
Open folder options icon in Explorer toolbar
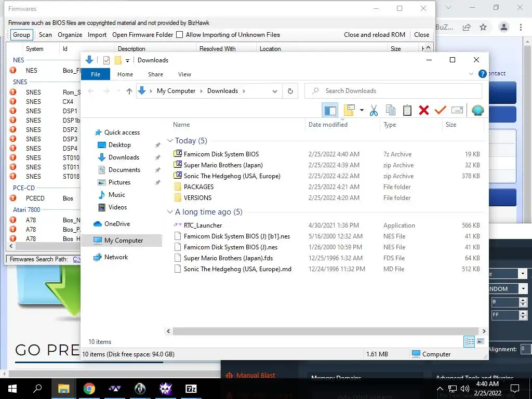[x=349, y=110]
